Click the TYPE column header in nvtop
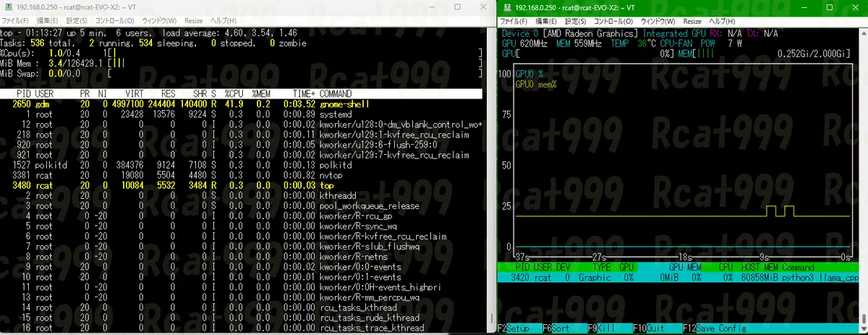The width and height of the screenshot is (868, 335). tap(602, 267)
